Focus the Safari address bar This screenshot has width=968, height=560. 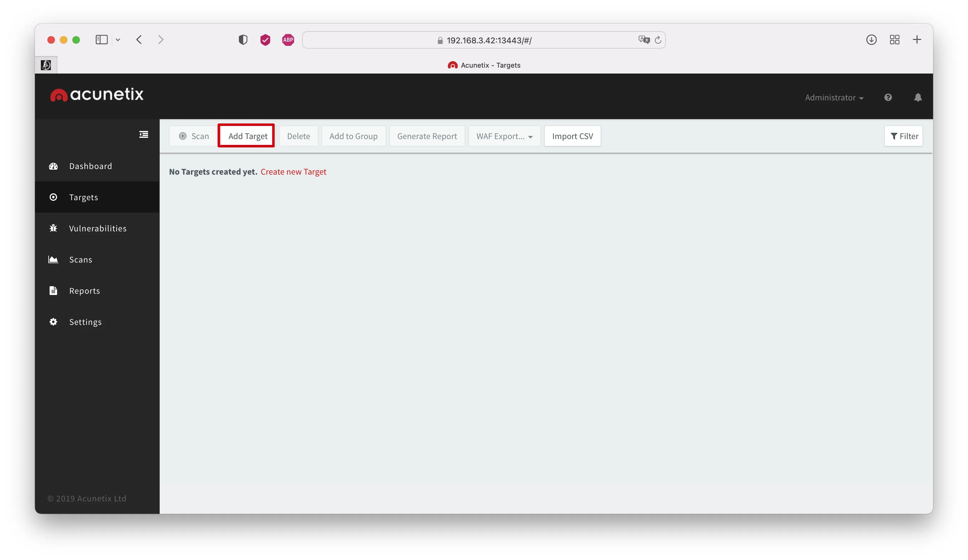[x=484, y=40]
